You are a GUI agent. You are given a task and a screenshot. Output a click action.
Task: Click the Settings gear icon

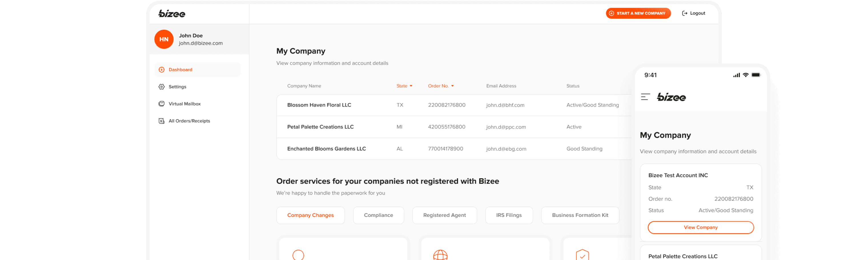click(x=162, y=87)
